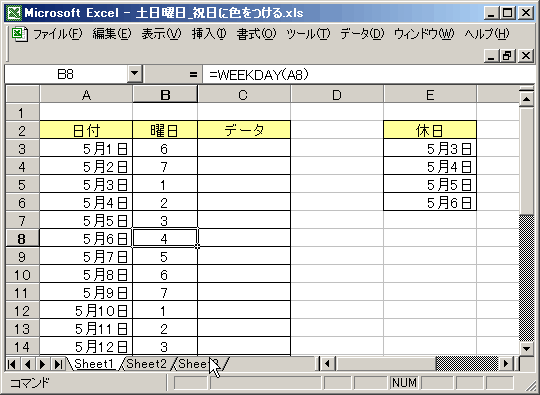
Task: Select cell B9 showing 5
Action: pos(165,257)
